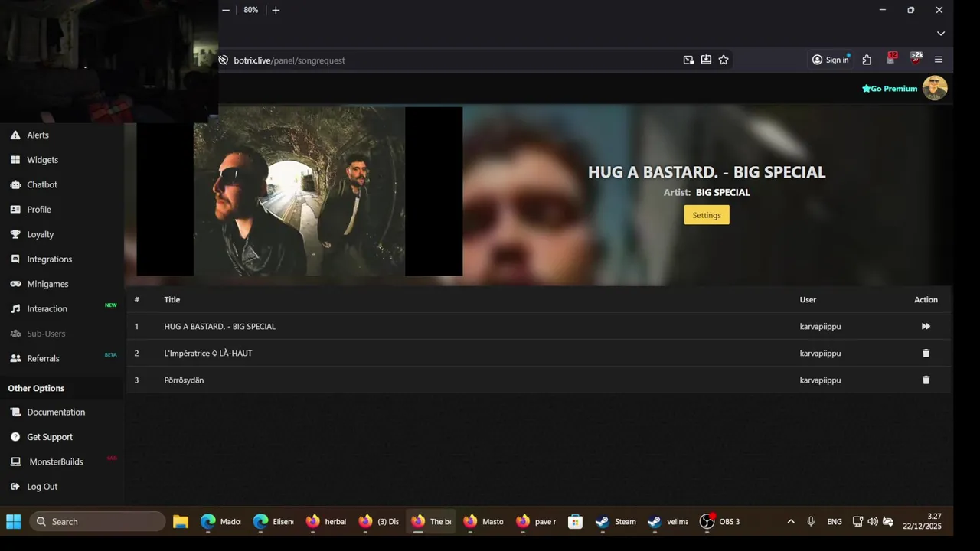The width and height of the screenshot is (980, 551).
Task: Select the Pörrösydän song title
Action: click(x=184, y=380)
